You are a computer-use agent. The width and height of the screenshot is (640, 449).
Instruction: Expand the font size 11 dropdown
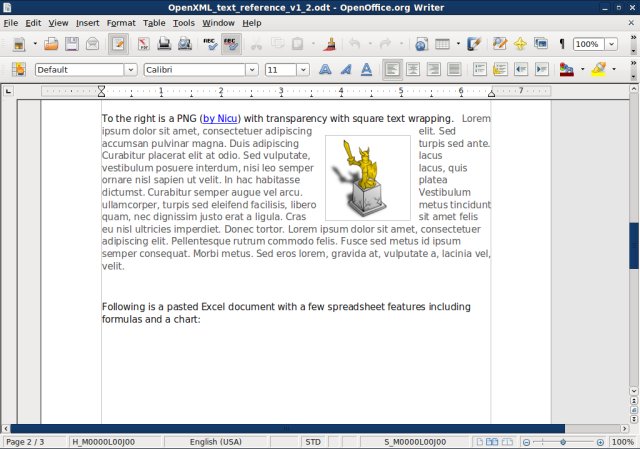point(303,70)
